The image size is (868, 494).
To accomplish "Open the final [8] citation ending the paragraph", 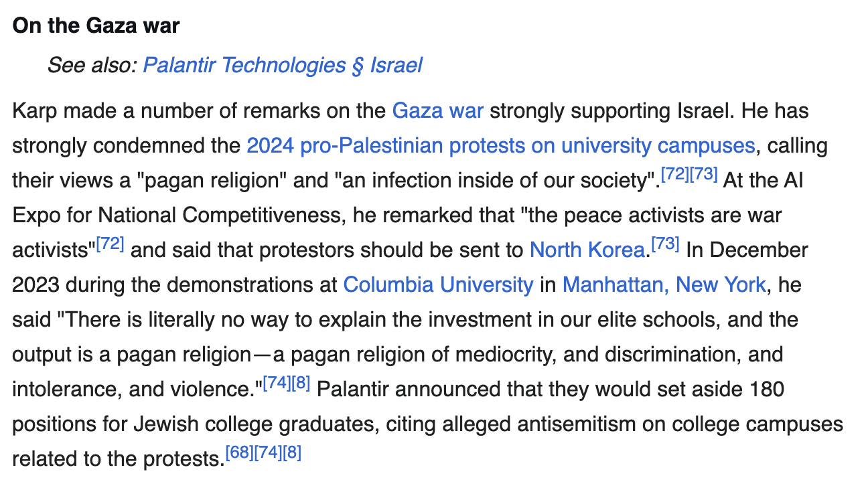I will 292,454.
